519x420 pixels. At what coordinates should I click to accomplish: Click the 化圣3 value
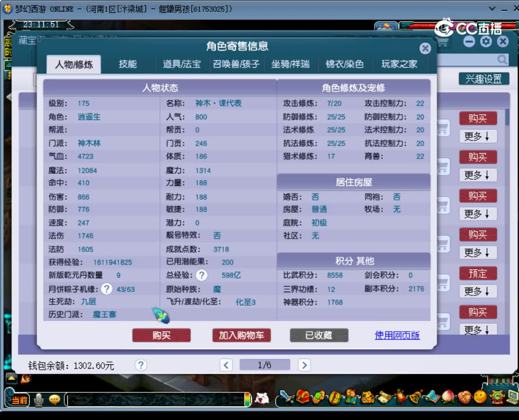(x=246, y=302)
